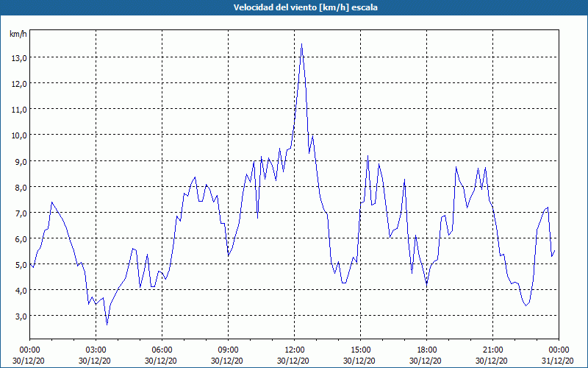This screenshot has width=588, height=368.
Task: Pick the "30/12/20" date under 15:00
Action: [x=359, y=361]
